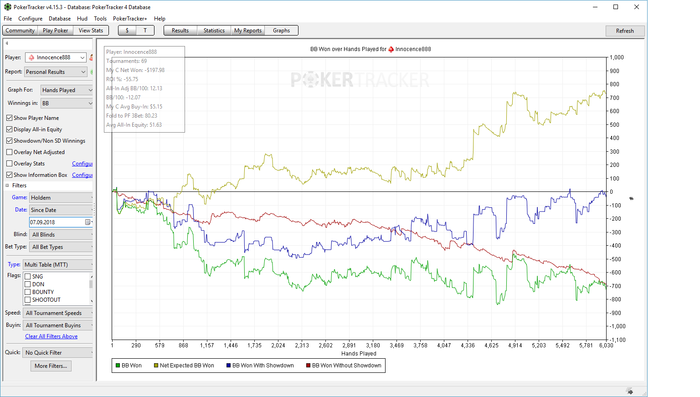Open the Speed dropdown All Tournament Speeds
The width and height of the screenshot is (700, 397).
pyautogui.click(x=58, y=313)
